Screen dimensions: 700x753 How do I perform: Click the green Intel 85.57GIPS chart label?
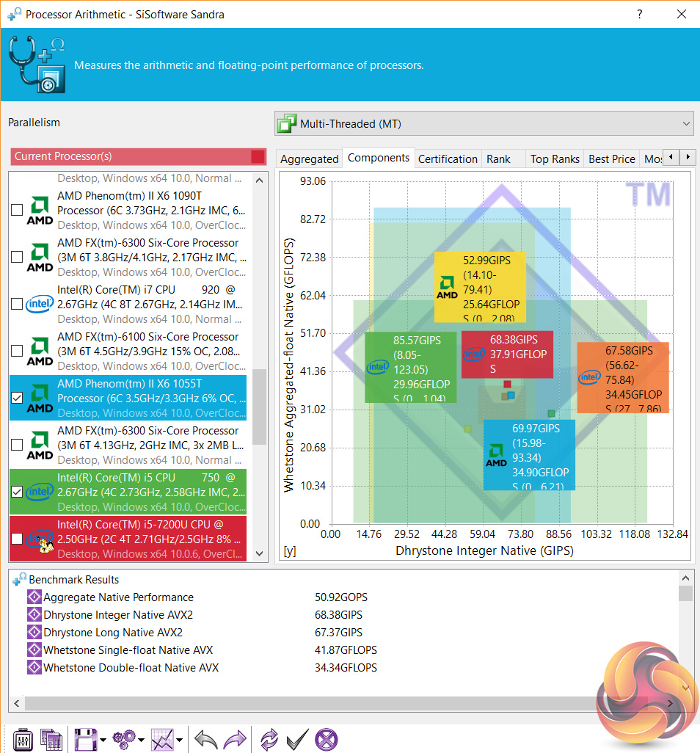click(410, 368)
